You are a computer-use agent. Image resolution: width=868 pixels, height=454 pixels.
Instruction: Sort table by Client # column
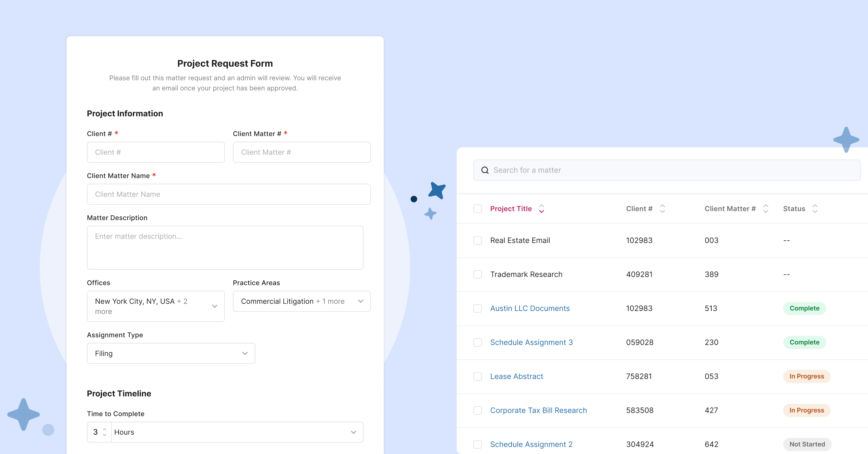tap(662, 209)
